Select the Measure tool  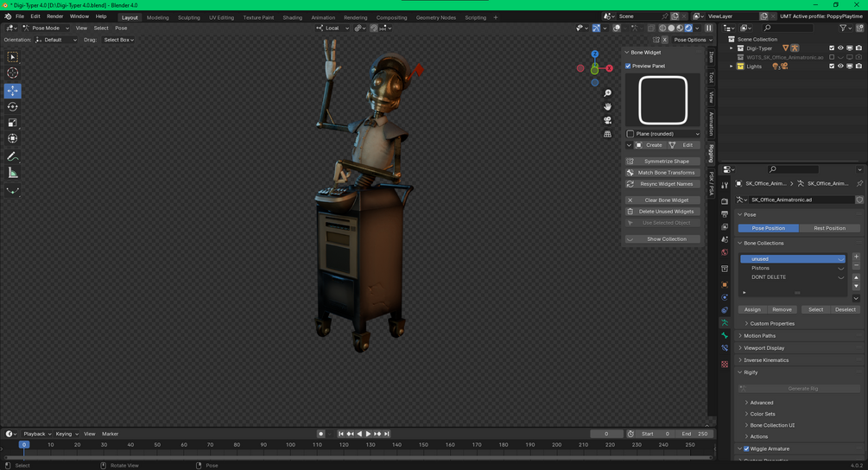click(x=12, y=174)
